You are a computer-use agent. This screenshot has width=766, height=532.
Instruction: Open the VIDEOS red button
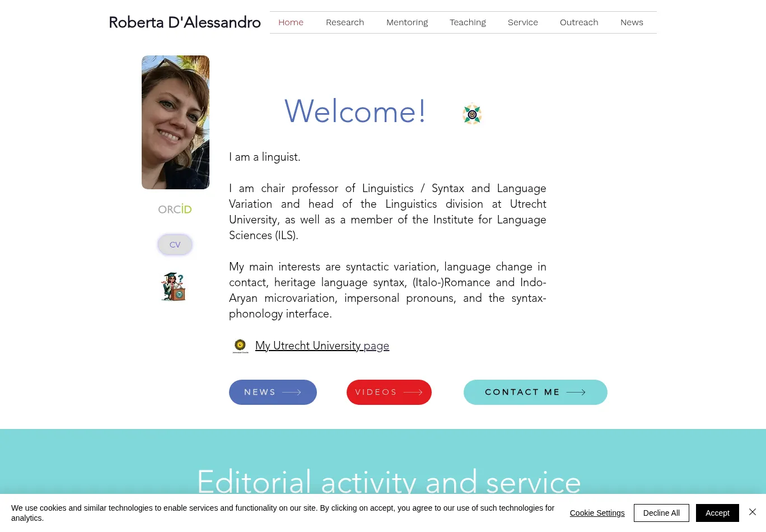389,392
